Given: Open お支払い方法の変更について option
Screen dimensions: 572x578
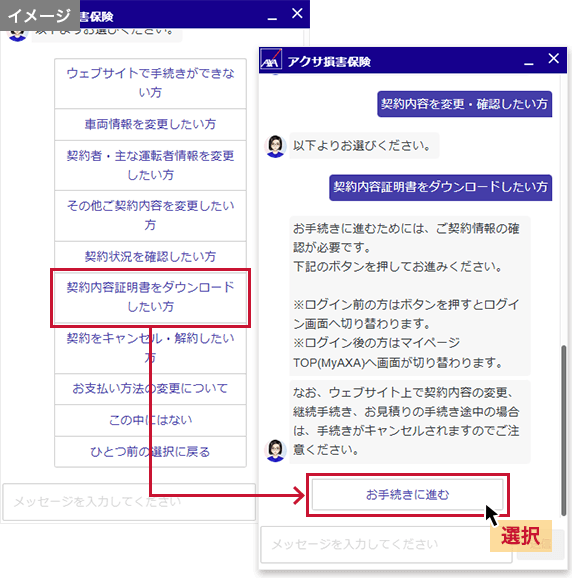Looking at the screenshot, I should coord(150,389).
